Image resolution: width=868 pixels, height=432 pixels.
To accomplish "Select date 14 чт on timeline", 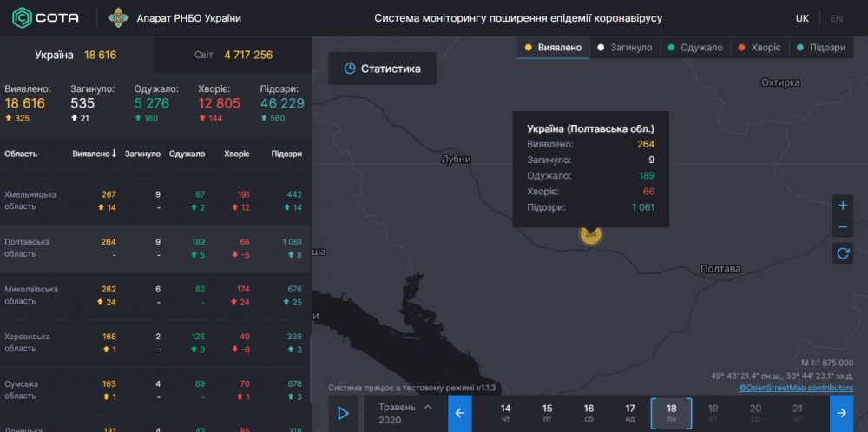I will tap(505, 413).
